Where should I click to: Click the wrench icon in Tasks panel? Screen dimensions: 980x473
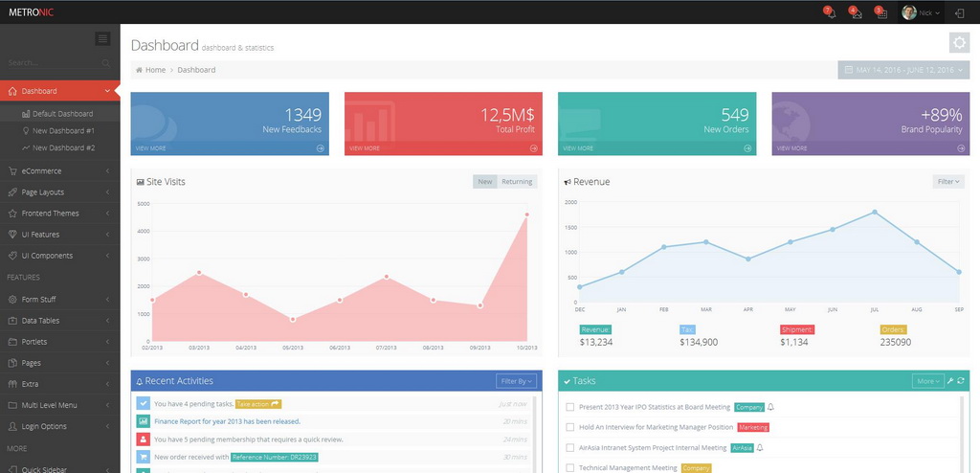(949, 381)
